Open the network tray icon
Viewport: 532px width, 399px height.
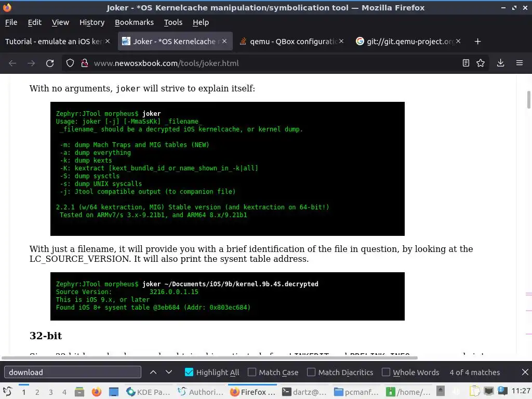pyautogui.click(x=489, y=392)
